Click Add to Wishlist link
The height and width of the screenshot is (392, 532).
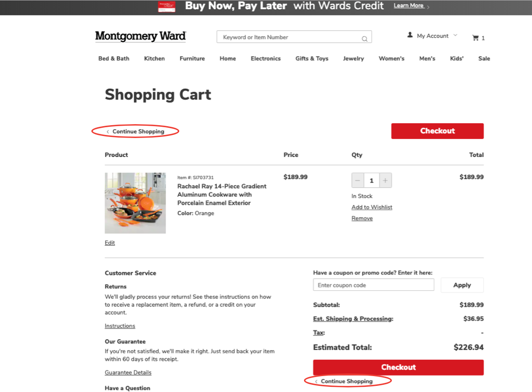click(x=372, y=207)
